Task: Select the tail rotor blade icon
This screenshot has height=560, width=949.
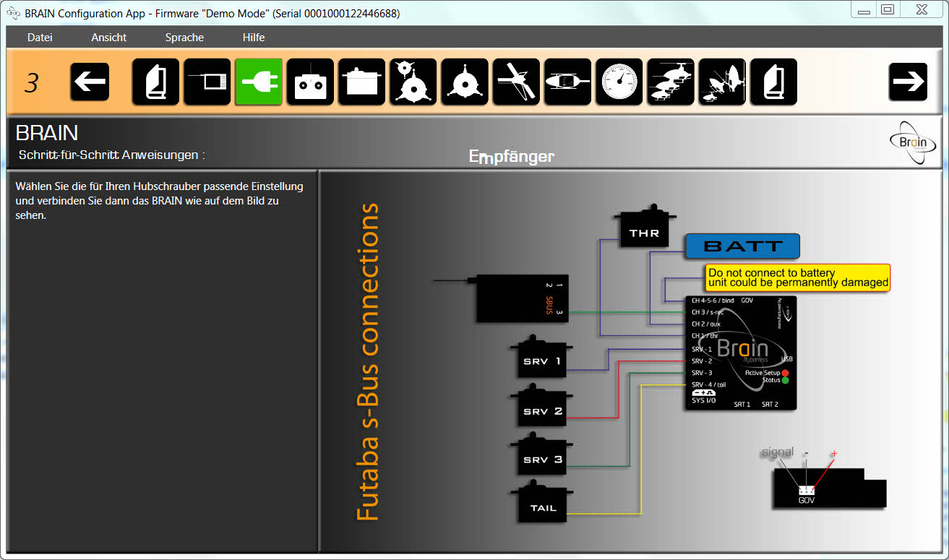Action: [x=516, y=82]
